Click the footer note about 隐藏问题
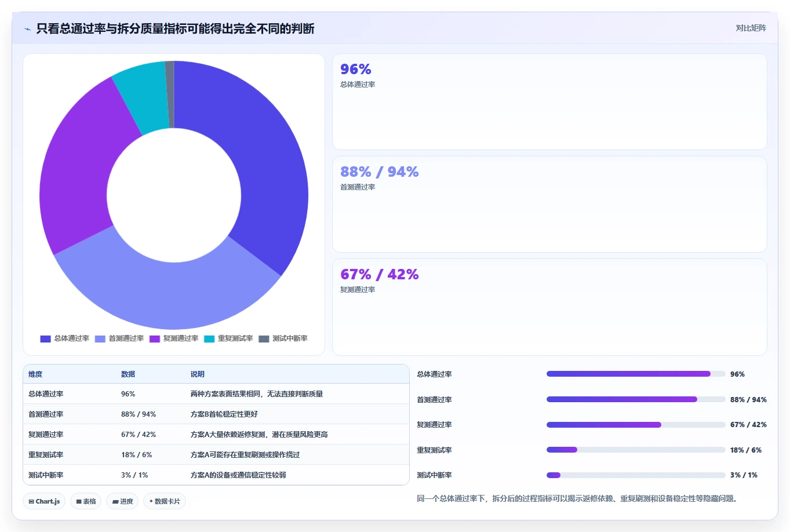Screen dimensions: 790x532 click(578, 498)
